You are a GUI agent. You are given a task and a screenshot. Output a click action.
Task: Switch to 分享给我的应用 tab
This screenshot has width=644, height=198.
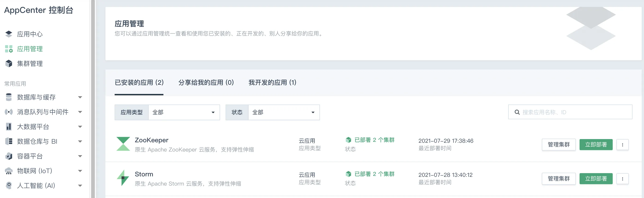(206, 82)
